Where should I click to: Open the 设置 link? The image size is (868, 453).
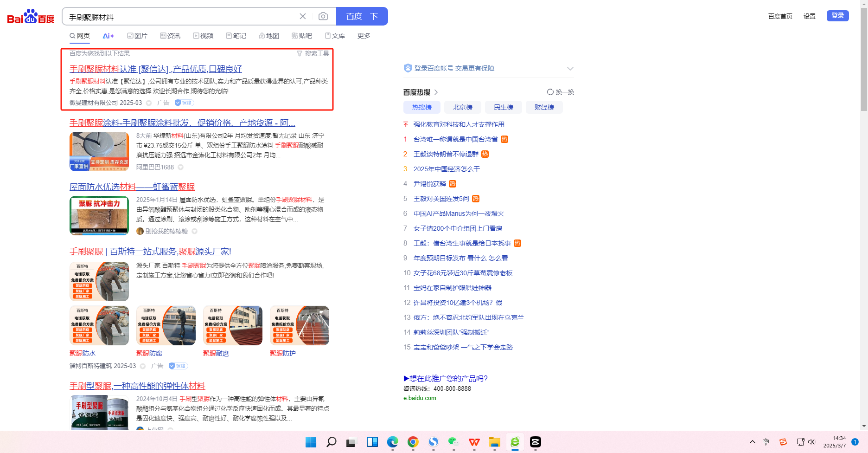point(810,16)
